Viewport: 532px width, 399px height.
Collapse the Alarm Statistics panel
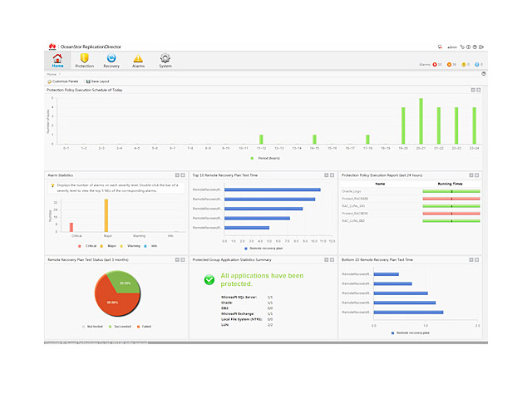(177, 175)
